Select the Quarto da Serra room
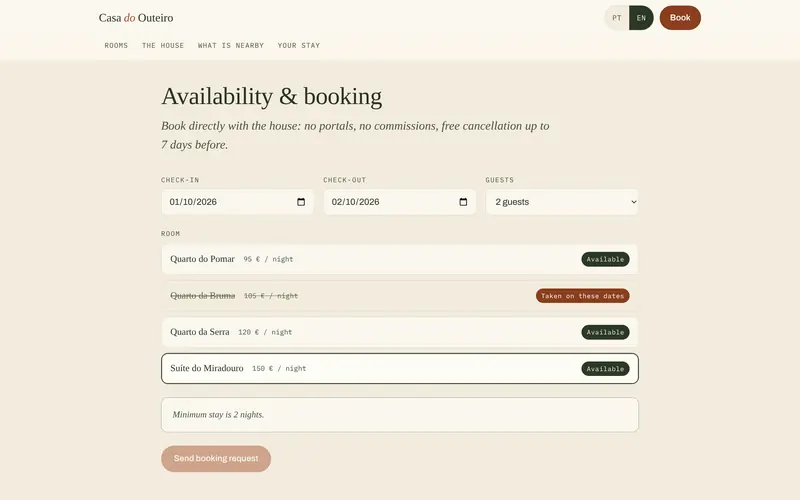The width and height of the screenshot is (800, 500). 400,332
